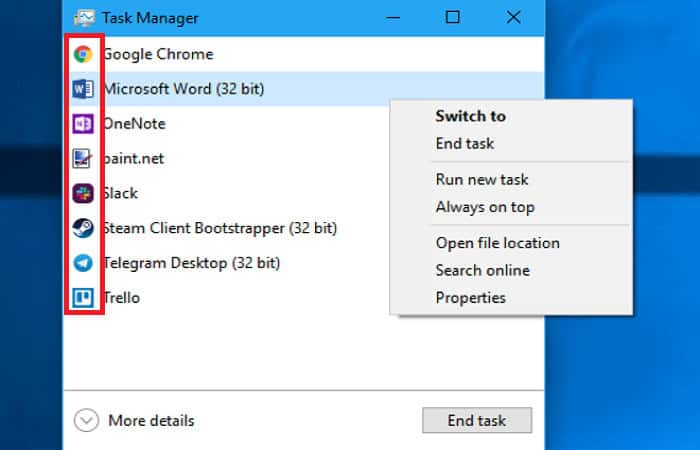Maximize the Task Manager window
The image size is (700, 450).
(453, 17)
